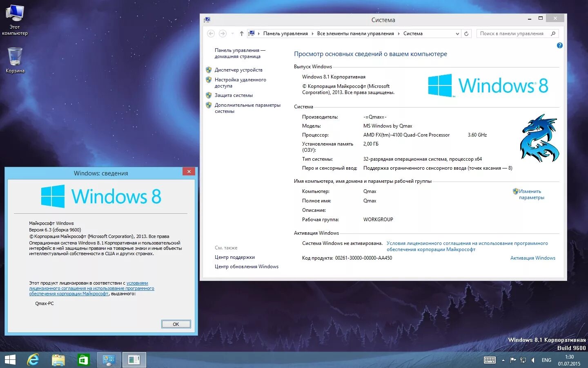
Task: Open 'Дополнительные параметры системы' link
Action: pyautogui.click(x=247, y=108)
